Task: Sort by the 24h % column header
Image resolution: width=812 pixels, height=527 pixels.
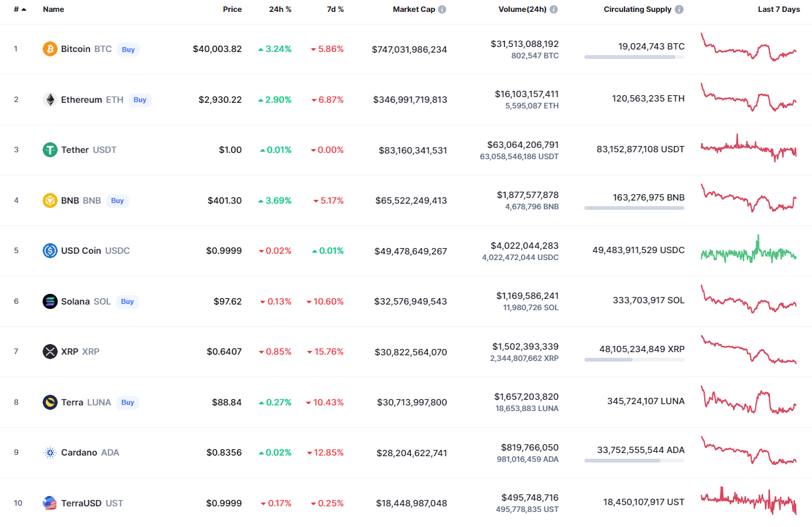Action: coord(280,9)
